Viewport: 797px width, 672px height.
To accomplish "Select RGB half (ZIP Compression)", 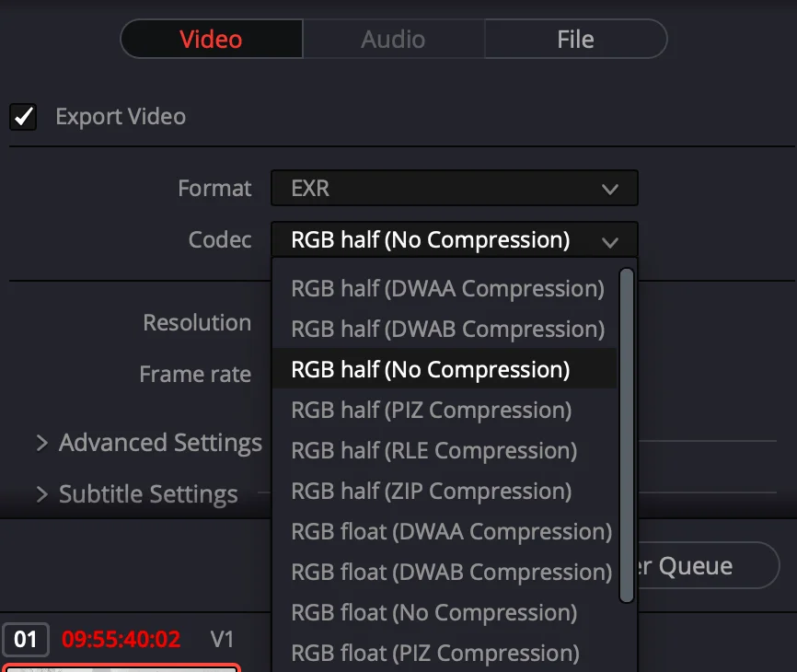I will 431,492.
